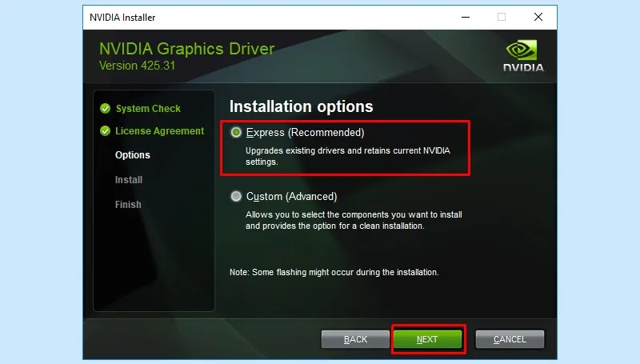This screenshot has width=640, height=364.
Task: Select the System Check step
Action: click(x=148, y=109)
